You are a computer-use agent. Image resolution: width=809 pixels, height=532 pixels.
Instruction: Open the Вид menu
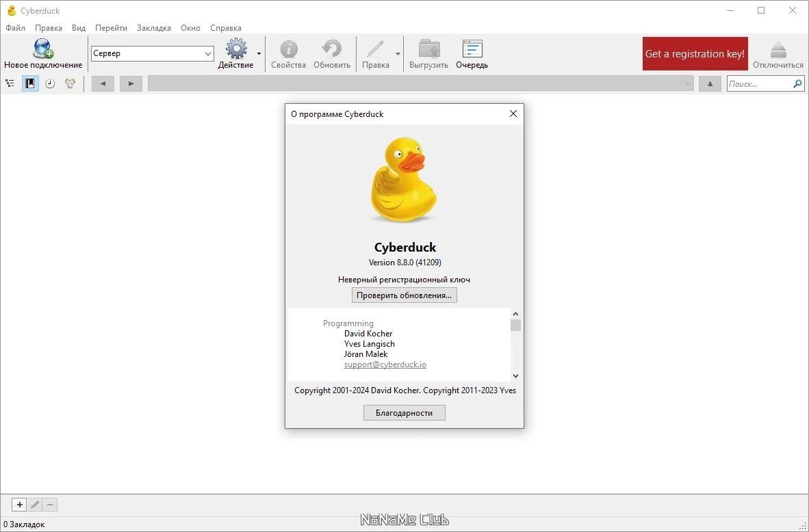tap(79, 28)
